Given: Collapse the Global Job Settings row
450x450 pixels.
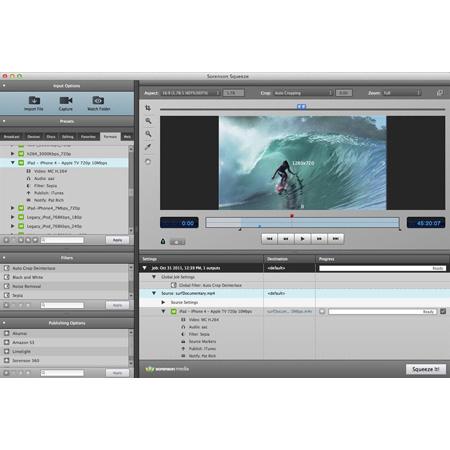Looking at the screenshot, I should click(154, 277).
